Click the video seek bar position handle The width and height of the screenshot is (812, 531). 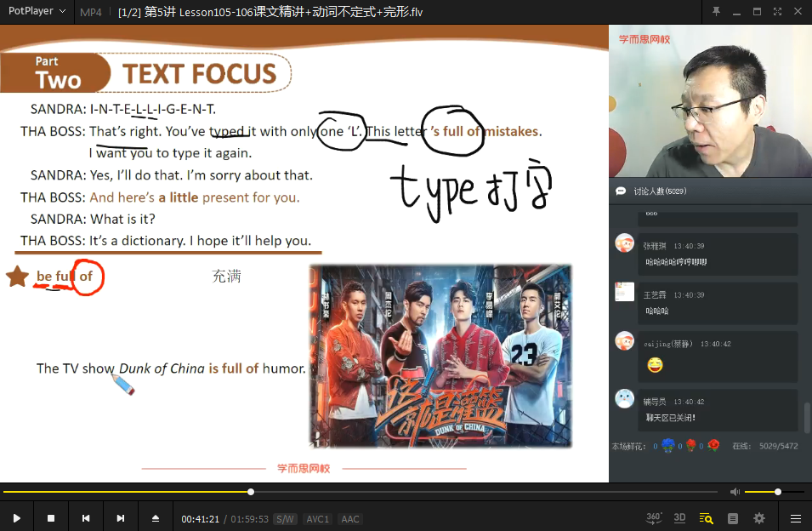251,492
